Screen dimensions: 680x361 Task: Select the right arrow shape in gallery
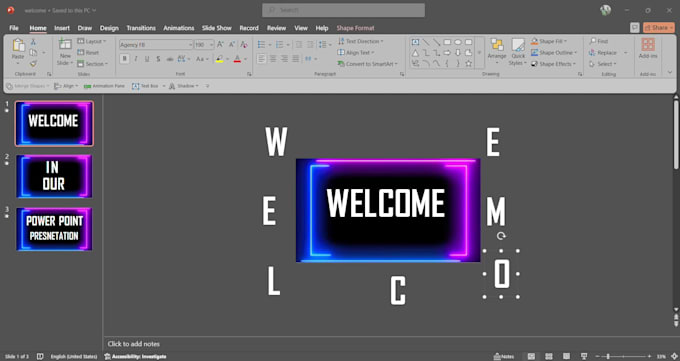click(447, 53)
